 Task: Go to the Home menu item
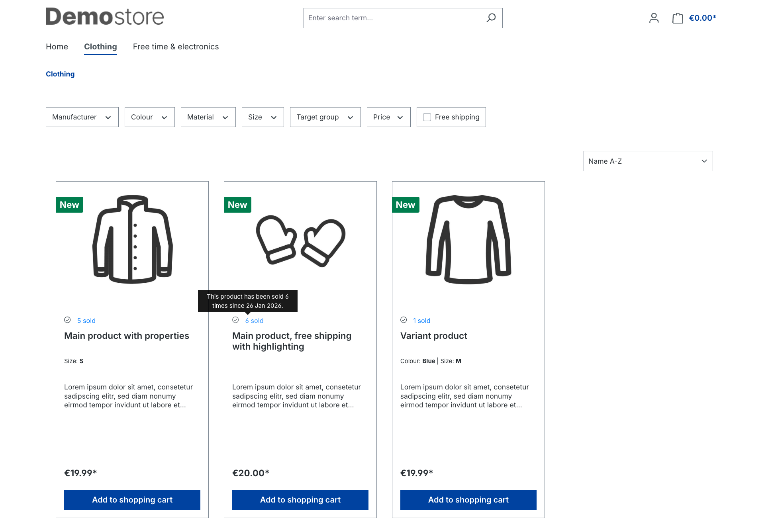click(x=57, y=47)
